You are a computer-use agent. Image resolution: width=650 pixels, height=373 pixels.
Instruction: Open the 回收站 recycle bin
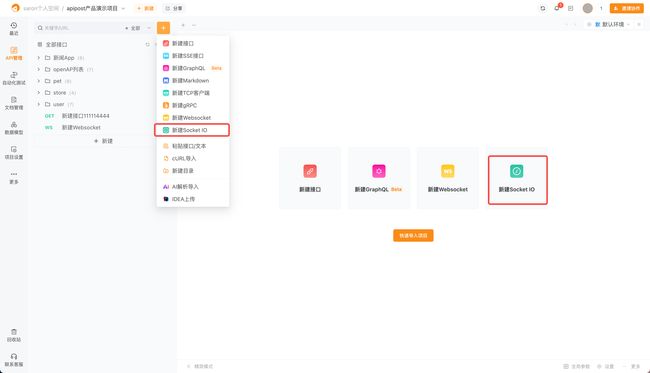click(14, 335)
